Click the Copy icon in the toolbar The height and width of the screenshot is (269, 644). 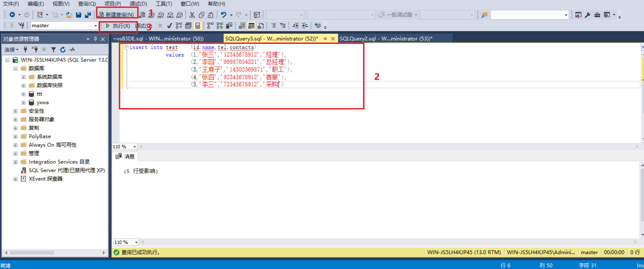click(x=201, y=15)
